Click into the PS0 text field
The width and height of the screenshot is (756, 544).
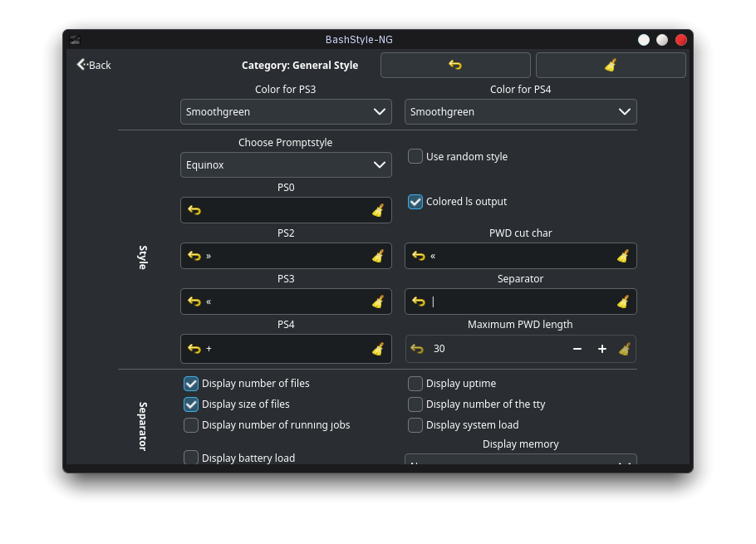click(286, 210)
